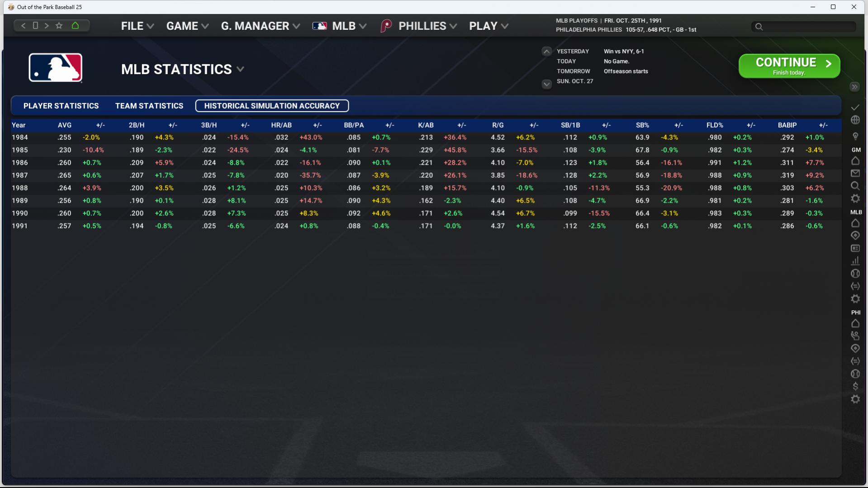Viewport: 868px width, 488px height.
Task: Click the up chevron beside the schedule
Action: pyautogui.click(x=546, y=52)
